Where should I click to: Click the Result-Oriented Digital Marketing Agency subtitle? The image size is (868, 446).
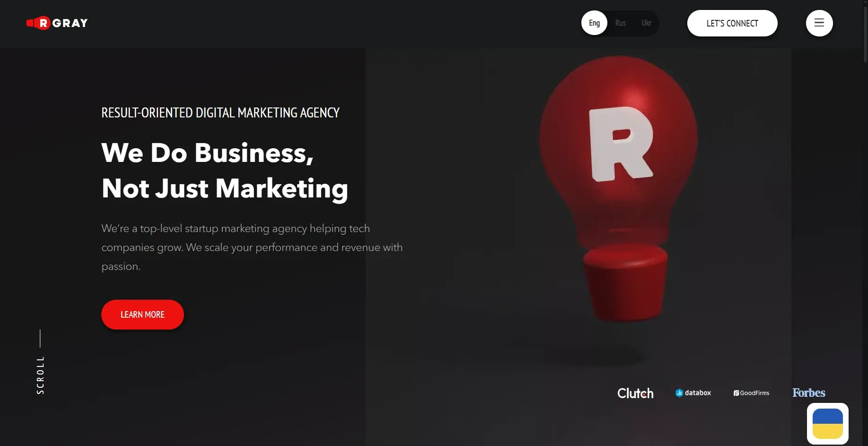(x=220, y=113)
